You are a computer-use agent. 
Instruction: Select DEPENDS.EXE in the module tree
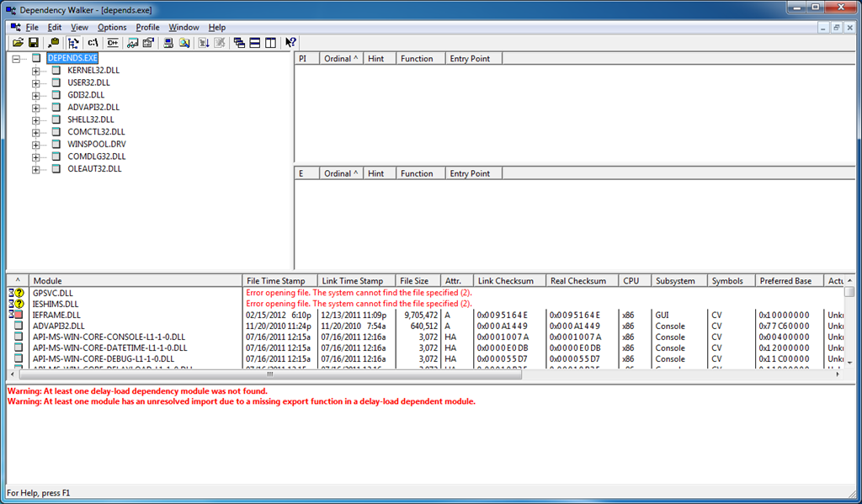[72, 58]
